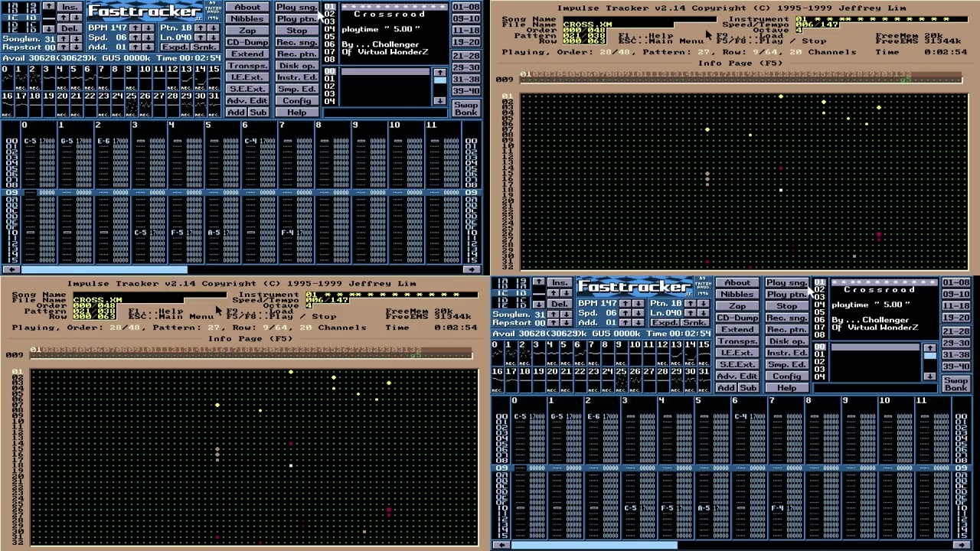Screen dimensions: 980x551
Task: Step Ptn number up in lower-right Fasttracker
Action: tap(691, 303)
